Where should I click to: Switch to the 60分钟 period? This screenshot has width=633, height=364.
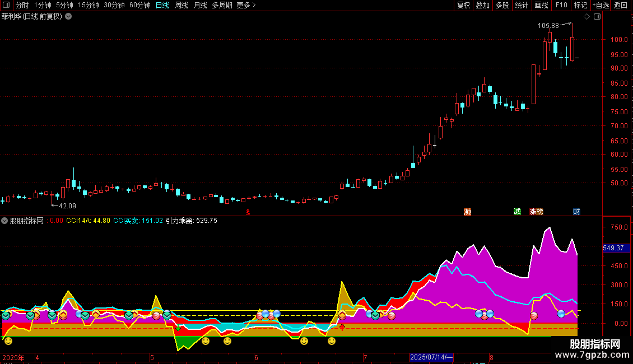coord(140,5)
